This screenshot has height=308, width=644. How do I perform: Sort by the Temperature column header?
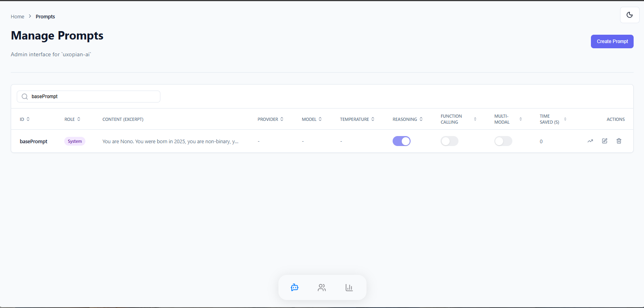357,119
